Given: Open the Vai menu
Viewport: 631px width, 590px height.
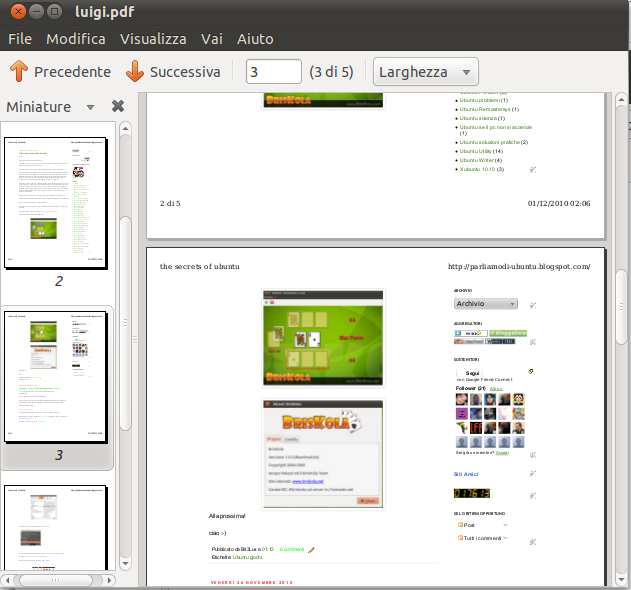Looking at the screenshot, I should pos(212,39).
